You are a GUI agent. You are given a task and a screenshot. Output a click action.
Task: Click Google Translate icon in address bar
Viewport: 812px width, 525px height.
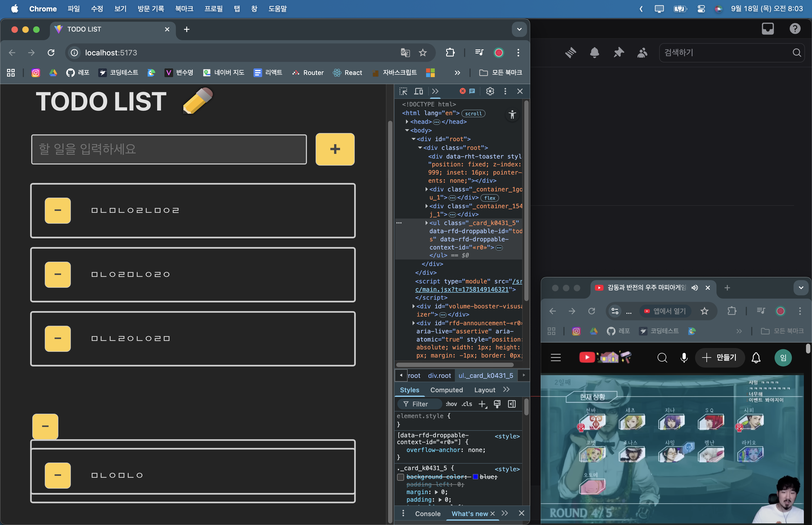pyautogui.click(x=405, y=52)
